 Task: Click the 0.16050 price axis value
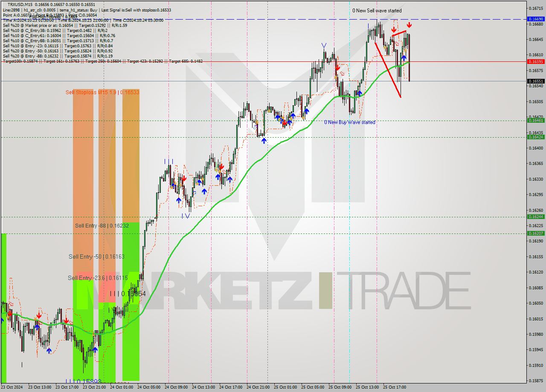tap(536, 303)
